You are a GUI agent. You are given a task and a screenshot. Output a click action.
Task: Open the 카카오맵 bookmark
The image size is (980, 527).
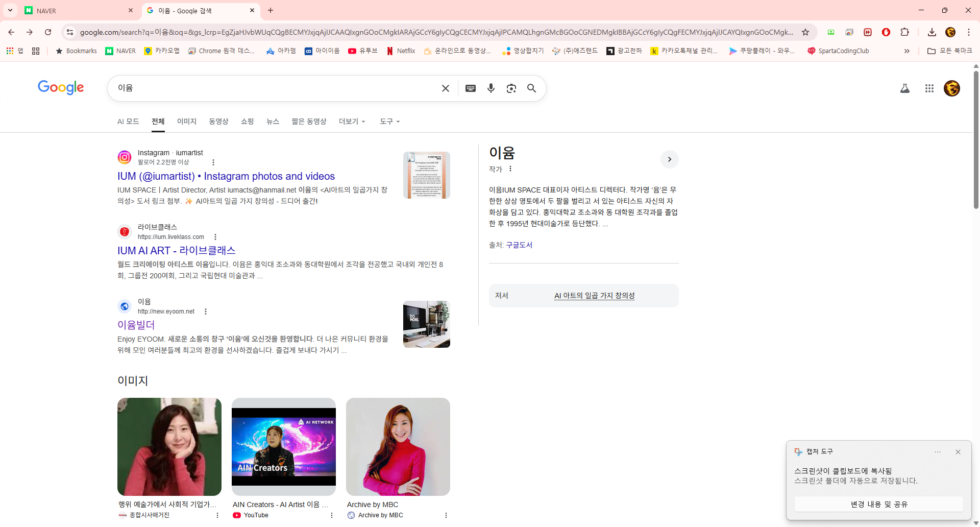tap(162, 51)
